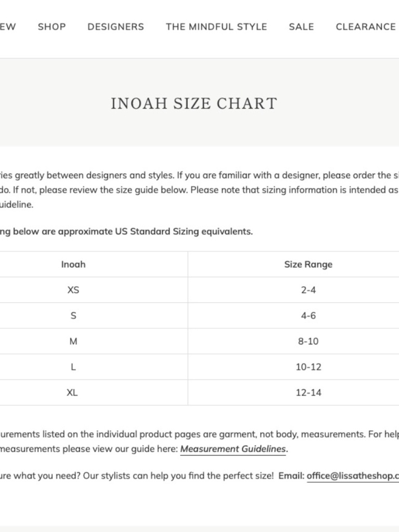This screenshot has height=532, width=399.
Task: Open the CLEARANCE section
Action: [x=366, y=27]
